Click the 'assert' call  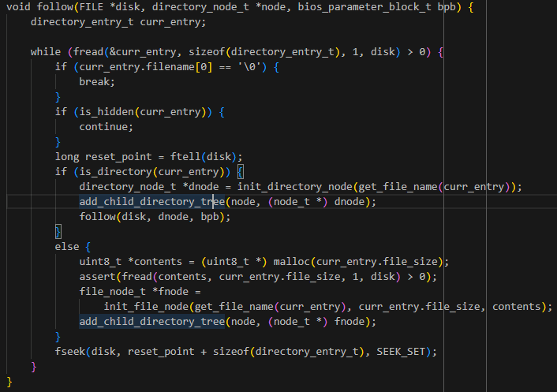[97, 277]
